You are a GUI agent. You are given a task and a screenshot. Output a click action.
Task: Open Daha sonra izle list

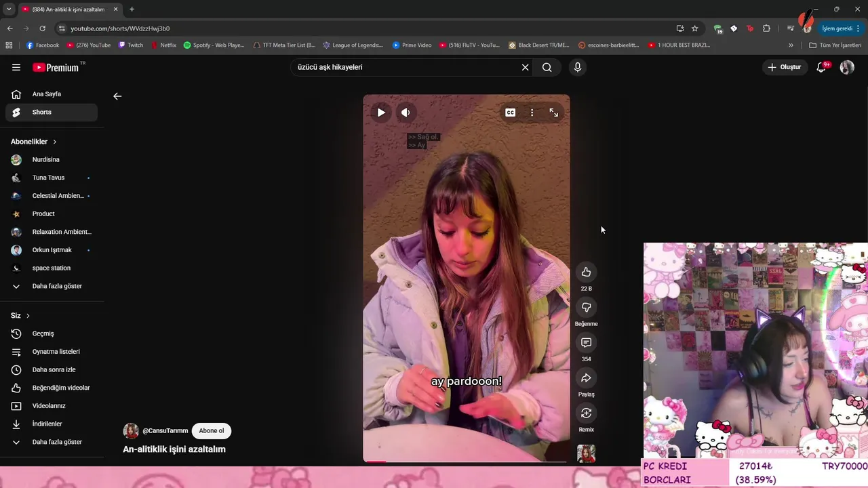coord(52,369)
